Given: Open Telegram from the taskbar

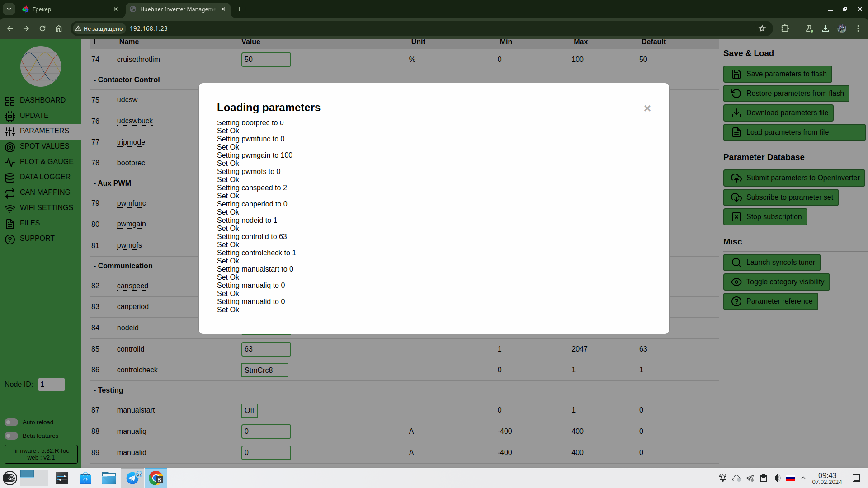Looking at the screenshot, I should coord(133,478).
